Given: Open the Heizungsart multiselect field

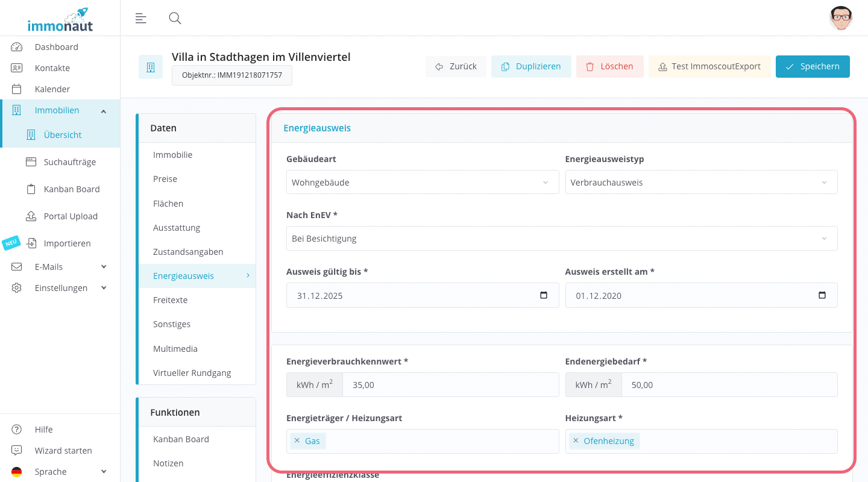Looking at the screenshot, I should tap(701, 441).
